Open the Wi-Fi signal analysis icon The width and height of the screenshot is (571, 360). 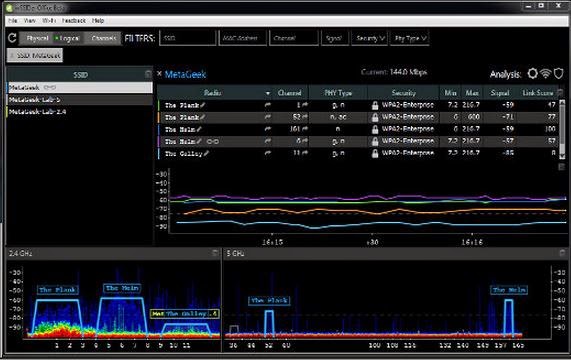coord(545,74)
